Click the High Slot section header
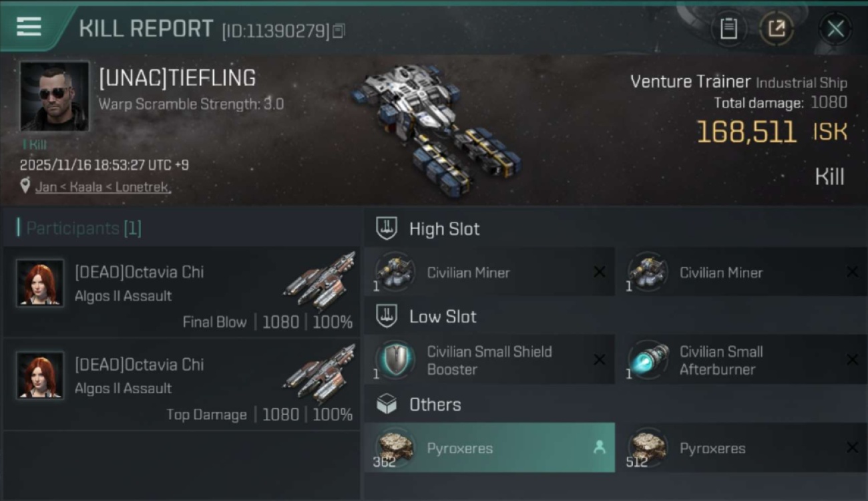Screen dimensions: 868x501 coord(444,228)
